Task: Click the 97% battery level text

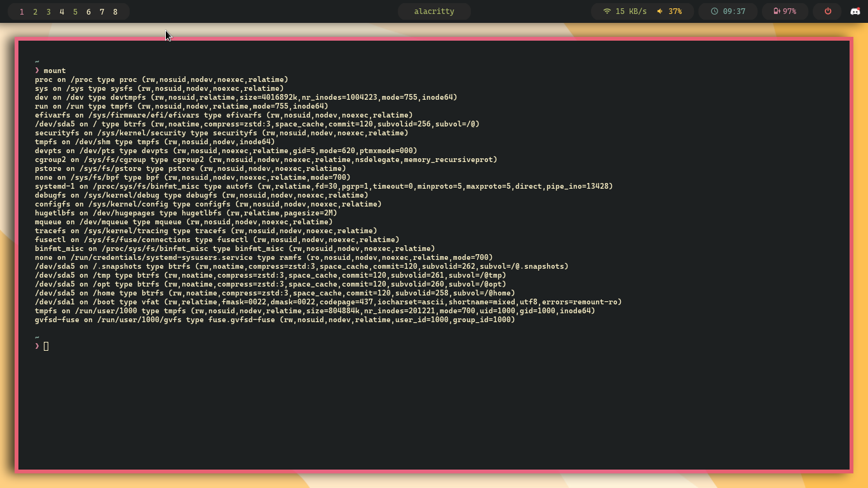Action: pos(789,11)
